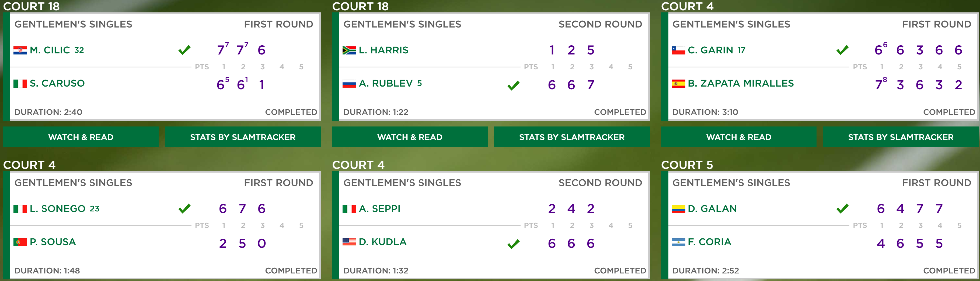The width and height of the screenshot is (980, 281).
Task: Click the Spain flag beside B. Zapata Miralles
Action: (x=678, y=83)
